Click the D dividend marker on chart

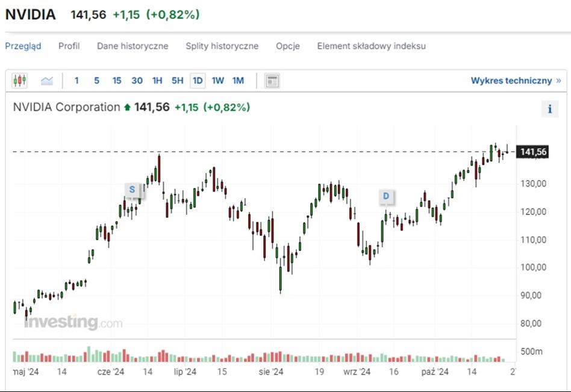[x=386, y=196]
